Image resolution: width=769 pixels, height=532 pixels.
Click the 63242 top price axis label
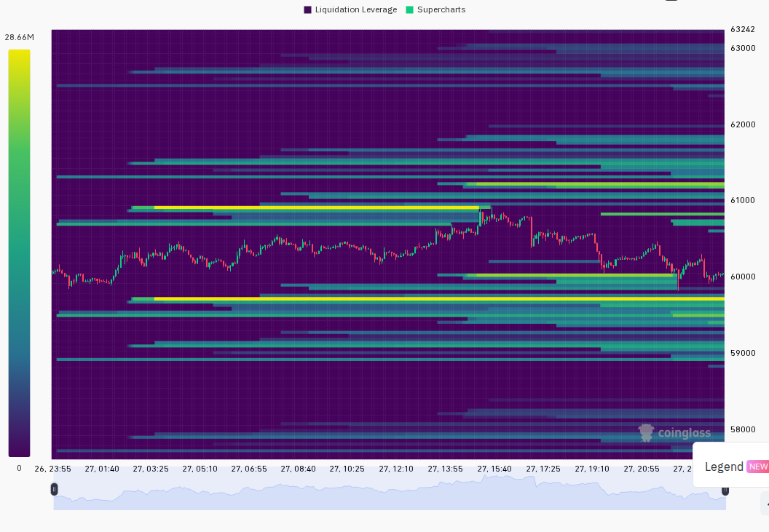pos(743,29)
